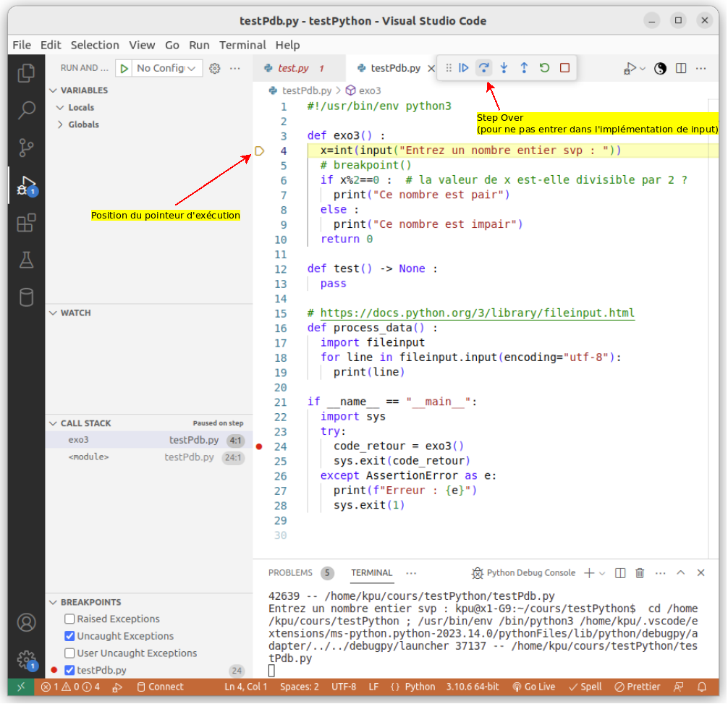Click the Step Over debug button
This screenshot has width=728, height=704.
pos(484,68)
